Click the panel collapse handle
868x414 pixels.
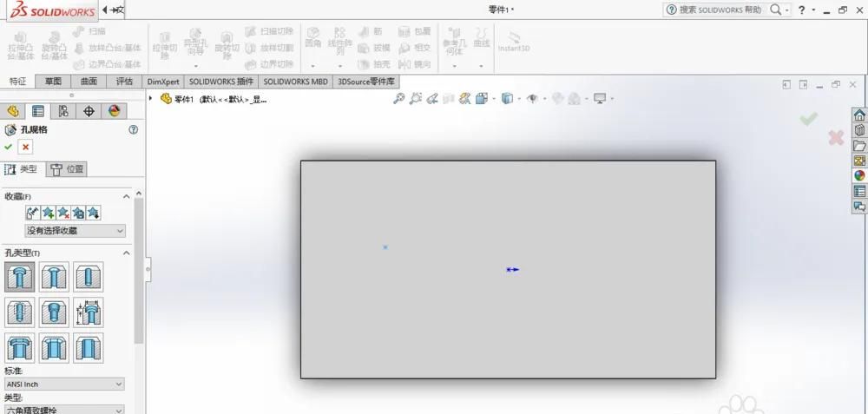(148, 268)
